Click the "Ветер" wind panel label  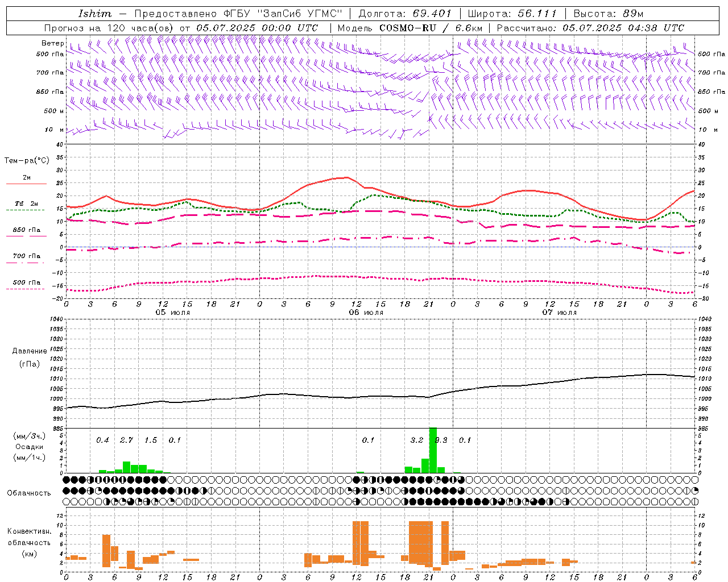tap(53, 43)
